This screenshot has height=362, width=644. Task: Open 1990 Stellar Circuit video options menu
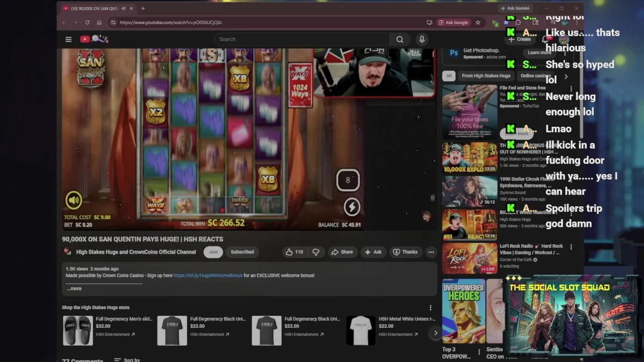(x=571, y=180)
